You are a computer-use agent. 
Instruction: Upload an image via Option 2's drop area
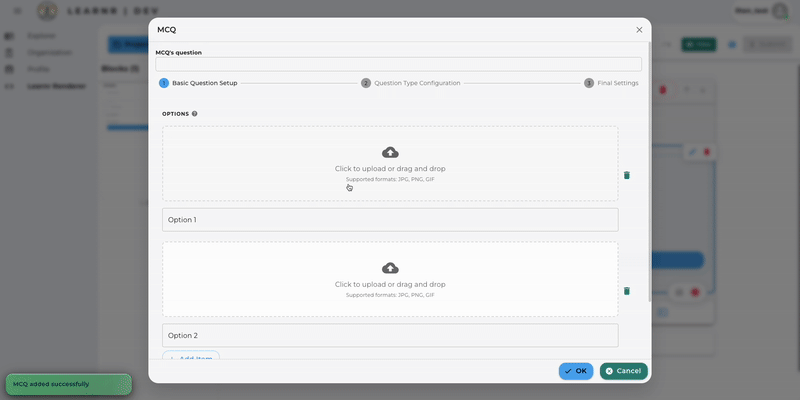tap(390, 279)
